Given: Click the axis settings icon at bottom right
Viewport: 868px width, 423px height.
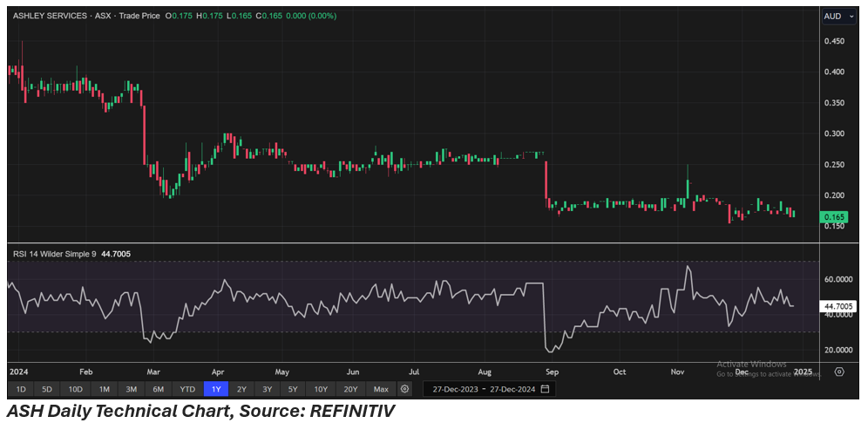Looking at the screenshot, I should (x=839, y=372).
